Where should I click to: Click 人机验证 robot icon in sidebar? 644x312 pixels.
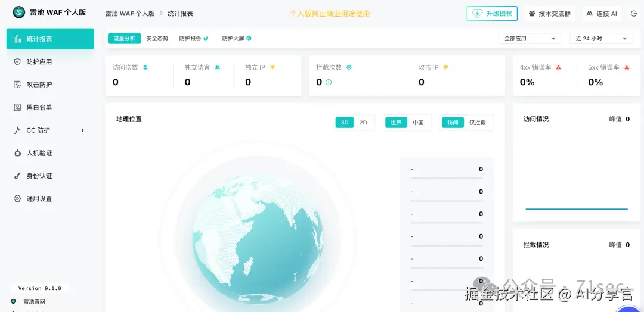(x=17, y=154)
